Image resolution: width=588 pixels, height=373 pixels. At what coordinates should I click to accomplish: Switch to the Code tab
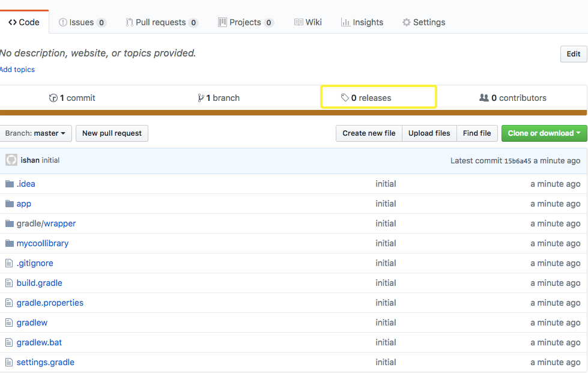click(24, 22)
